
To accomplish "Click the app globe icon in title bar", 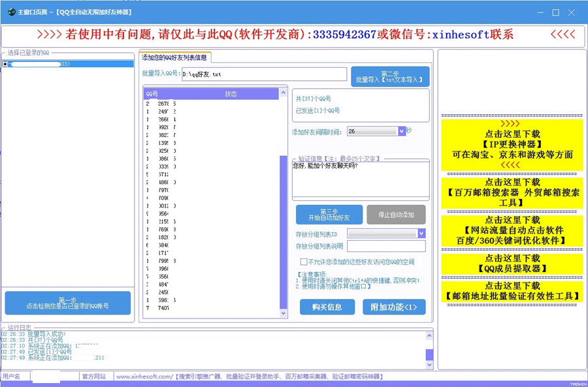I will tap(12, 12).
